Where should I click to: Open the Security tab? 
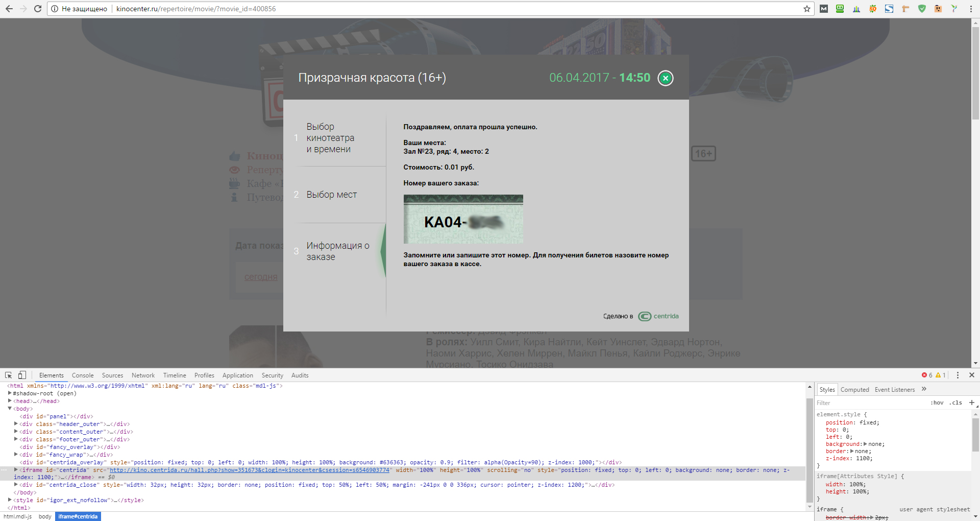click(x=272, y=375)
